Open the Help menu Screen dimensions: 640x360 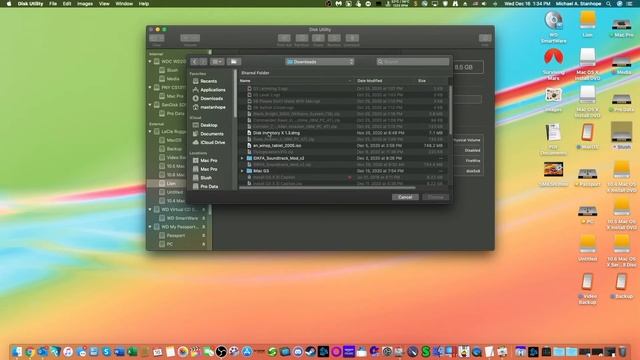click(144, 4)
